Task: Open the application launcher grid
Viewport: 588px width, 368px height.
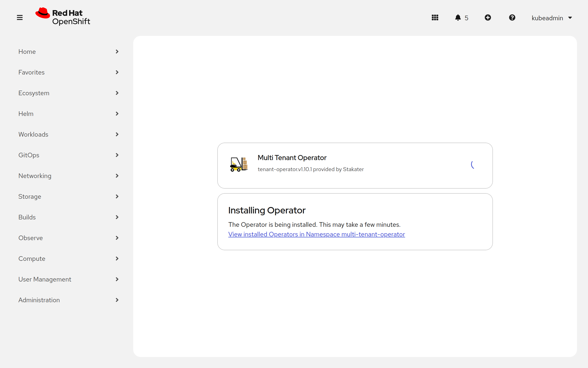Action: pos(435,17)
